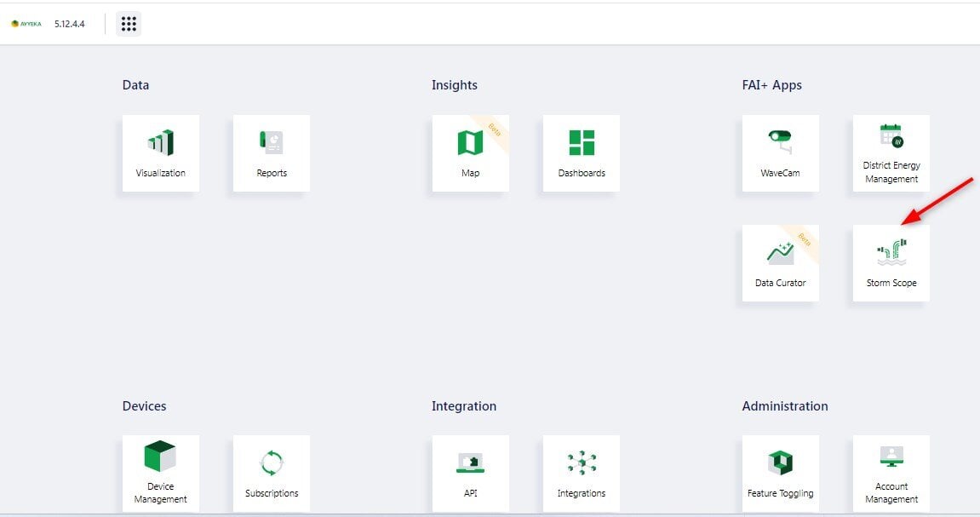This screenshot has width=980, height=517.
Task: Open the Reports tile
Action: [x=272, y=153]
